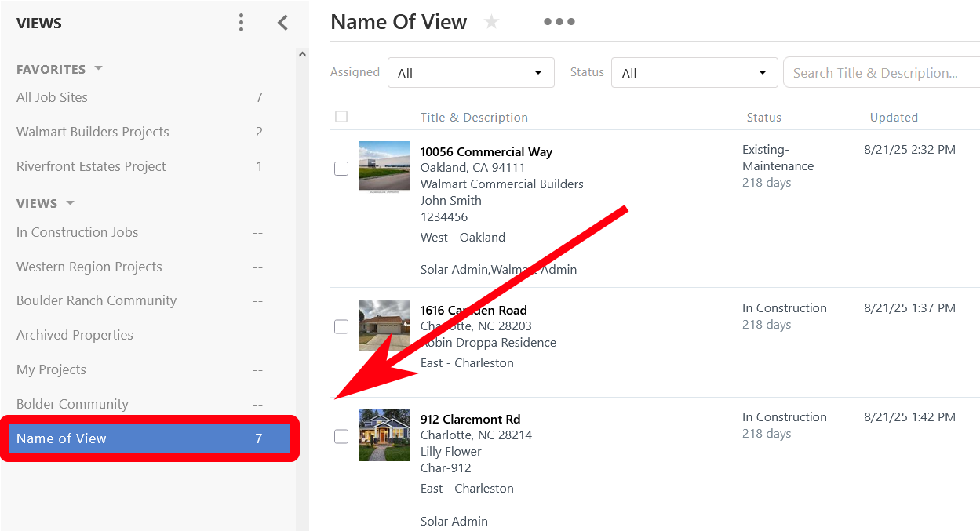The width and height of the screenshot is (980, 531).
Task: Collapse the VIEWS section
Action: click(x=70, y=203)
